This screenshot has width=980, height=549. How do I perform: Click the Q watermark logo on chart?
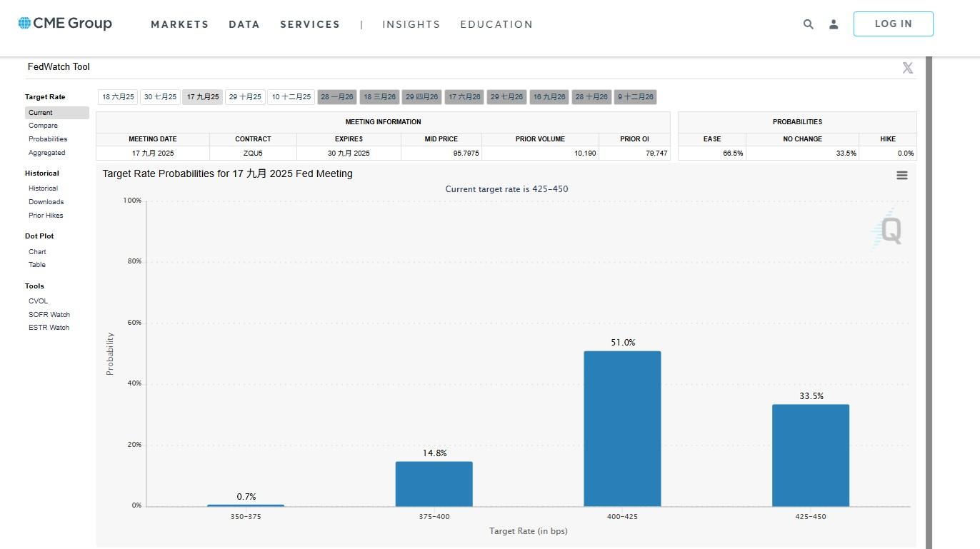click(x=888, y=230)
